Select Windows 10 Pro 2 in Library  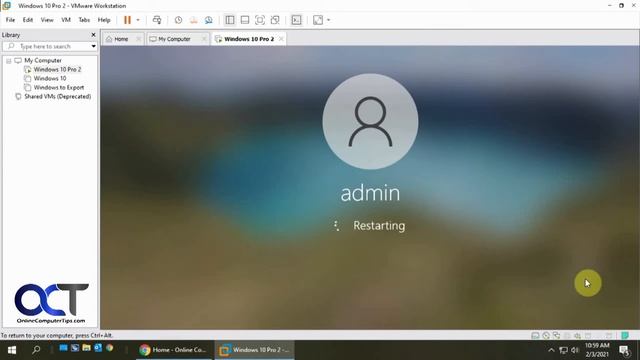point(57,69)
